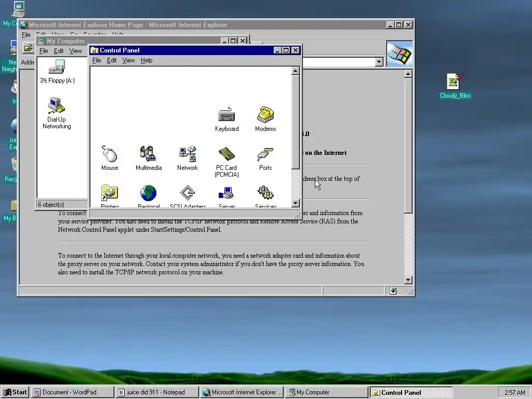Click Internet Explorer scrollbar down arrow
The image size is (532, 399).
408,280
